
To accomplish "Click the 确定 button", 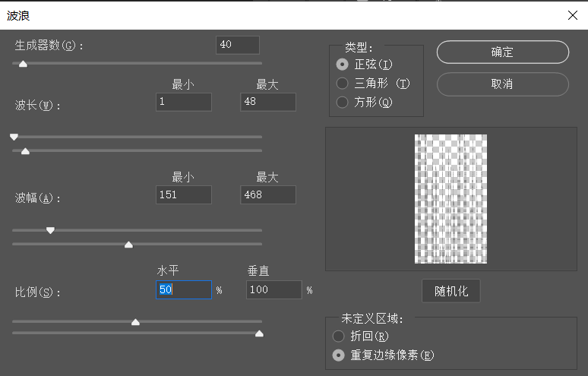I will pos(502,52).
